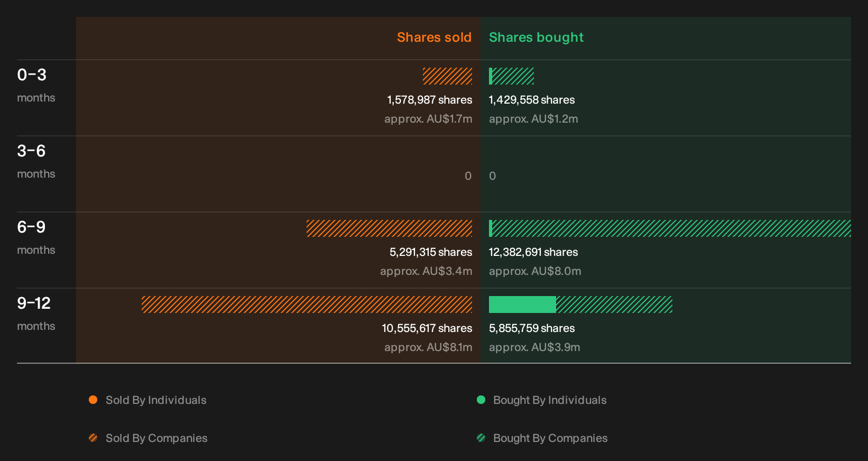Select the 9-12 months row label
Viewport: 868px width, 461px height.
(x=36, y=314)
